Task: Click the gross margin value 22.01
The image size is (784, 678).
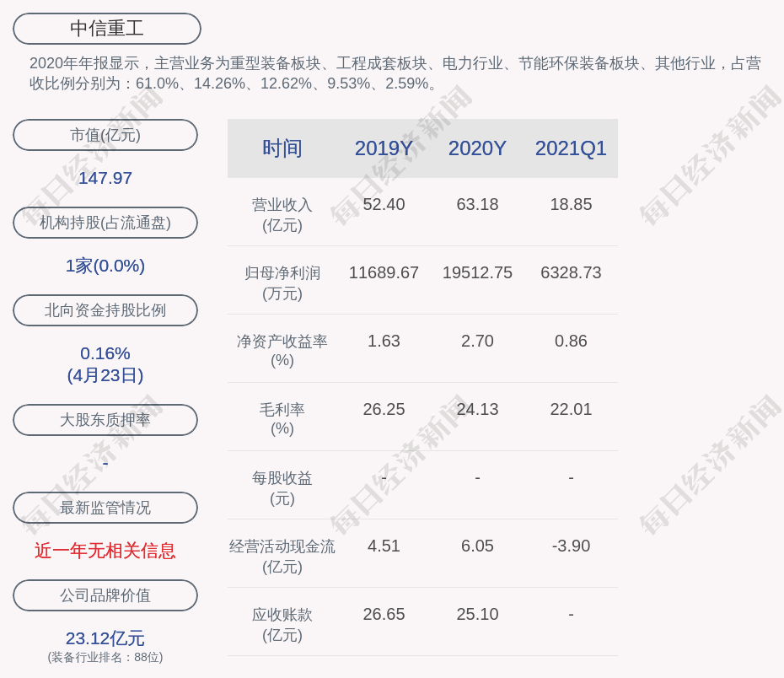Action: pyautogui.click(x=571, y=410)
